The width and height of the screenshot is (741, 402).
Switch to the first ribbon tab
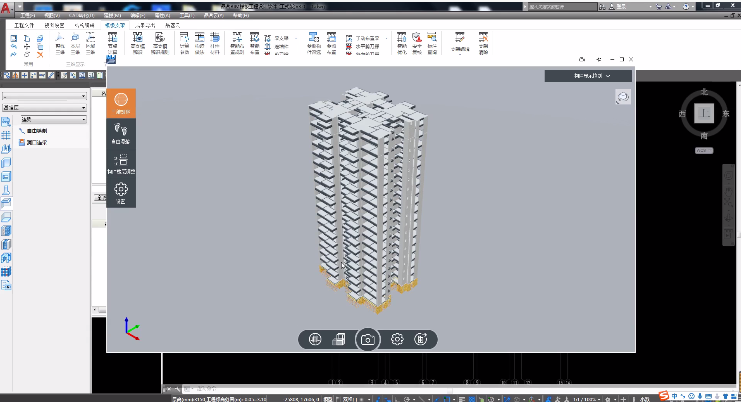[x=24, y=25]
